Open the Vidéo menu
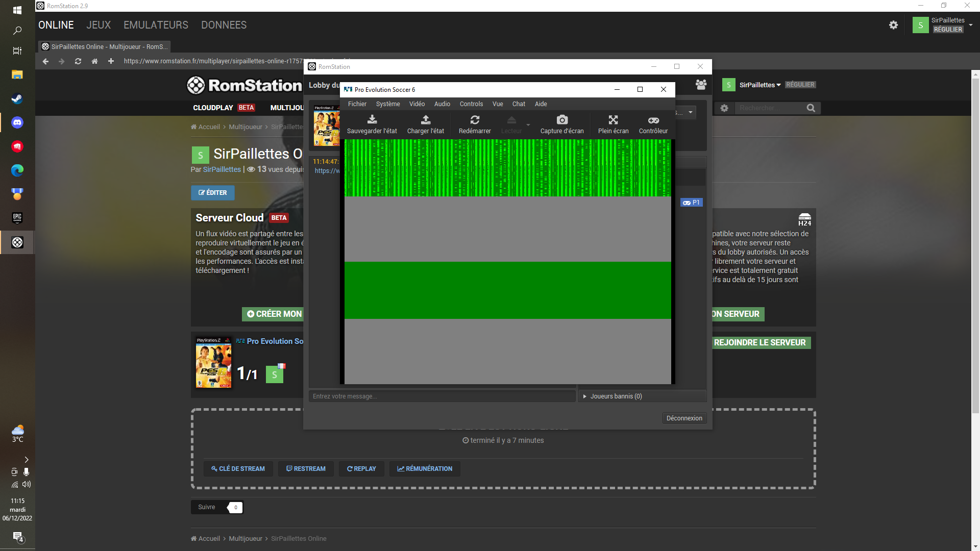Image resolution: width=980 pixels, height=551 pixels. pyautogui.click(x=417, y=104)
